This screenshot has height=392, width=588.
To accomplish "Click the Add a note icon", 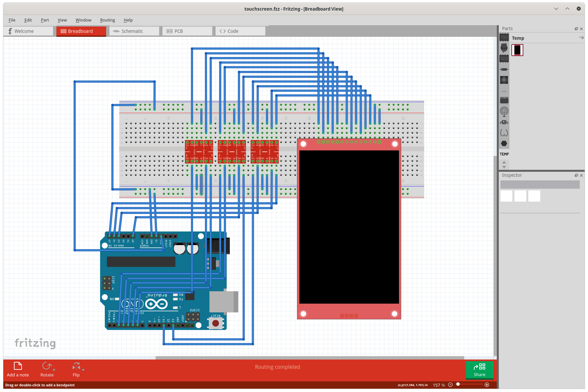I will coord(18,366).
